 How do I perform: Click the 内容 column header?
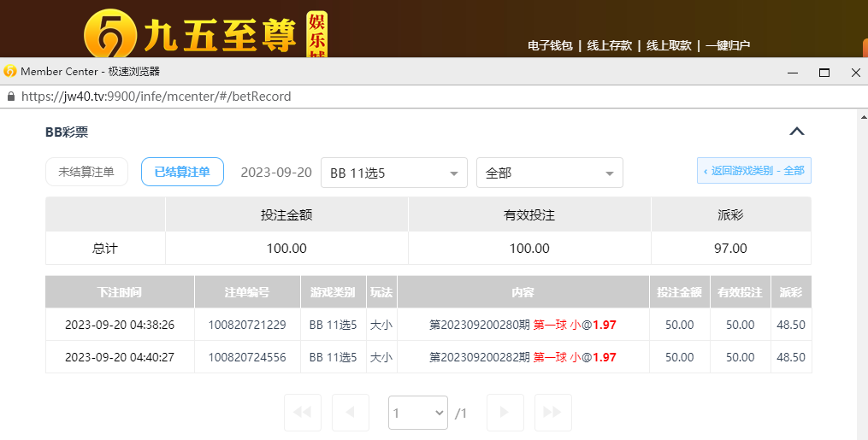[523, 292]
